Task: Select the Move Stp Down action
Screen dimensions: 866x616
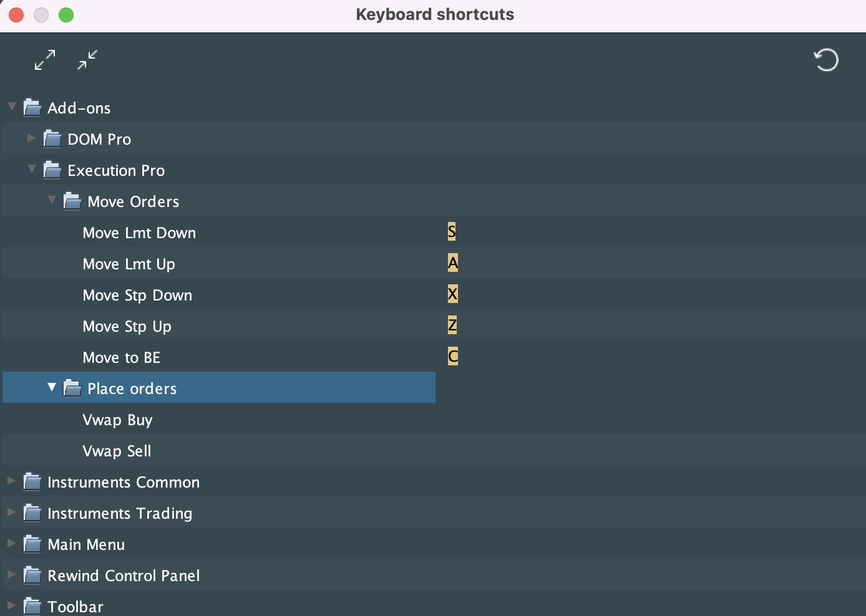Action: point(137,296)
